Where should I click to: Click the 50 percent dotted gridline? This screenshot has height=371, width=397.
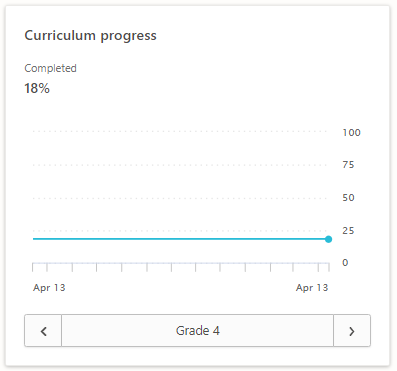(x=180, y=198)
